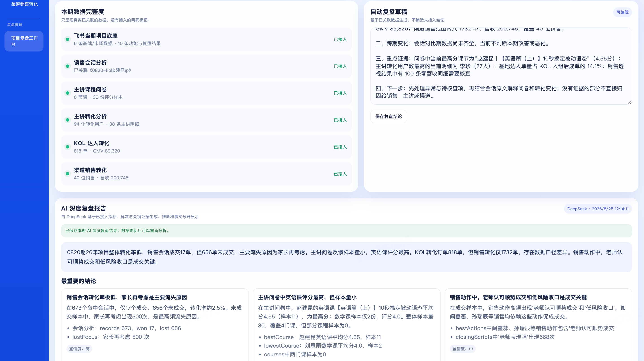Click bullet lowestCourse：刘思雨数学课平均分4.0
The width and height of the screenshot is (644, 361).
(x=323, y=346)
